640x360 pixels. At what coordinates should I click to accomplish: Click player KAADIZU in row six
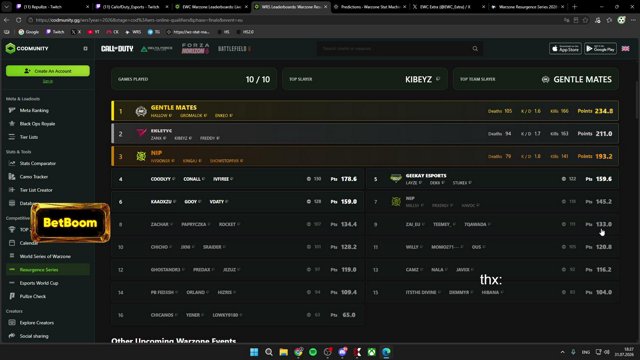(161, 202)
